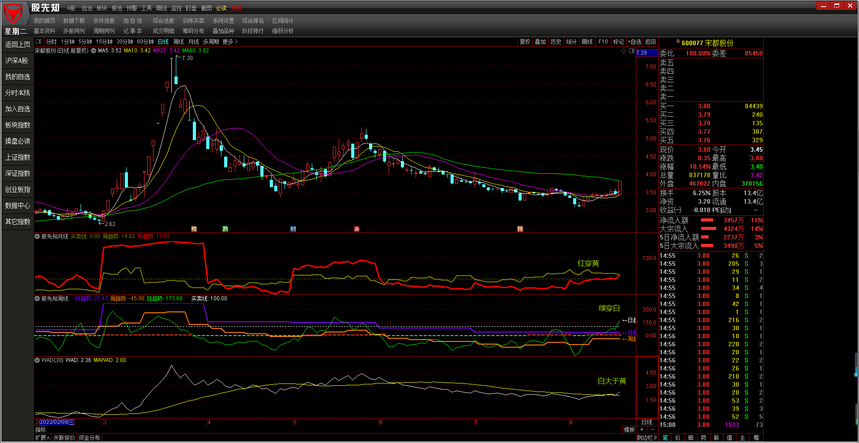The image size is (859, 443).
Task: Open 我的首页 in toolbar
Action: click(44, 20)
